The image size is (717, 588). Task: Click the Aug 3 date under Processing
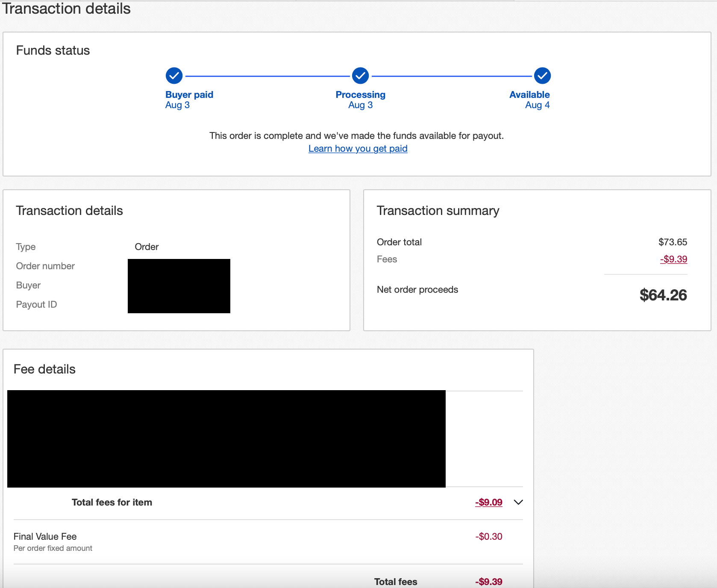pos(360,105)
